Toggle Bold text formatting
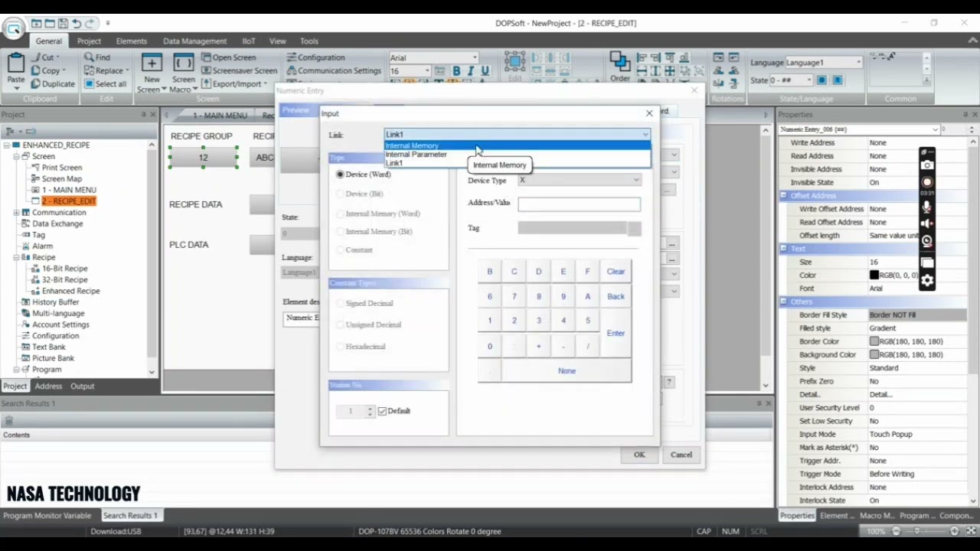The image size is (980, 551). 456,71
